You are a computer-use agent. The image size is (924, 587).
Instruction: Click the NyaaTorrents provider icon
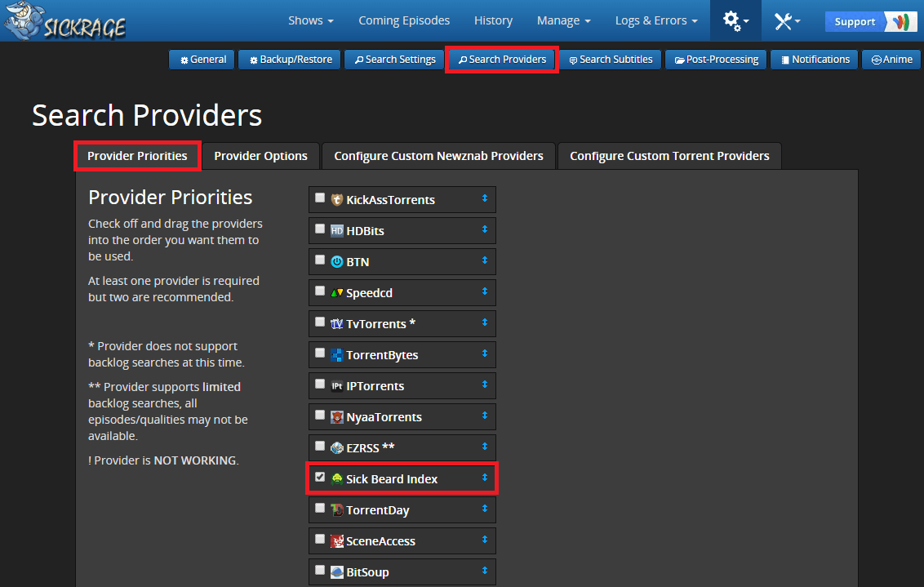tap(336, 417)
